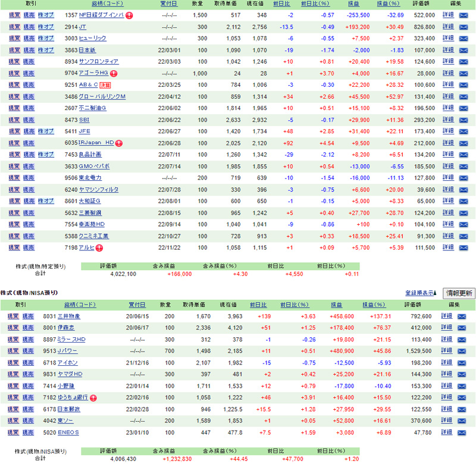The image size is (476, 464).
Task: Click the mail icon in the 8473 SBI row
Action: pos(464,120)
